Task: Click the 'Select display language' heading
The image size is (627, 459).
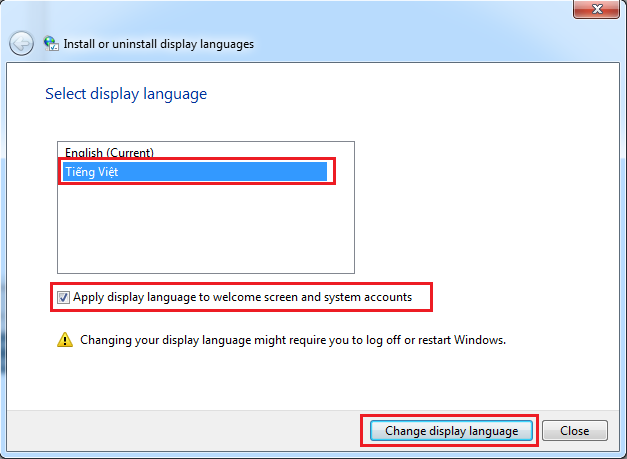Action: coord(126,94)
